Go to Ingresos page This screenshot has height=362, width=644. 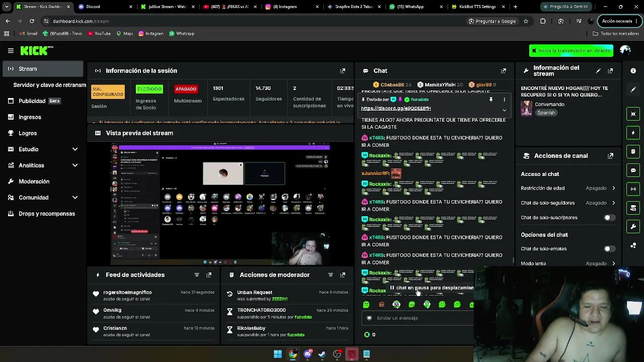coord(43,117)
